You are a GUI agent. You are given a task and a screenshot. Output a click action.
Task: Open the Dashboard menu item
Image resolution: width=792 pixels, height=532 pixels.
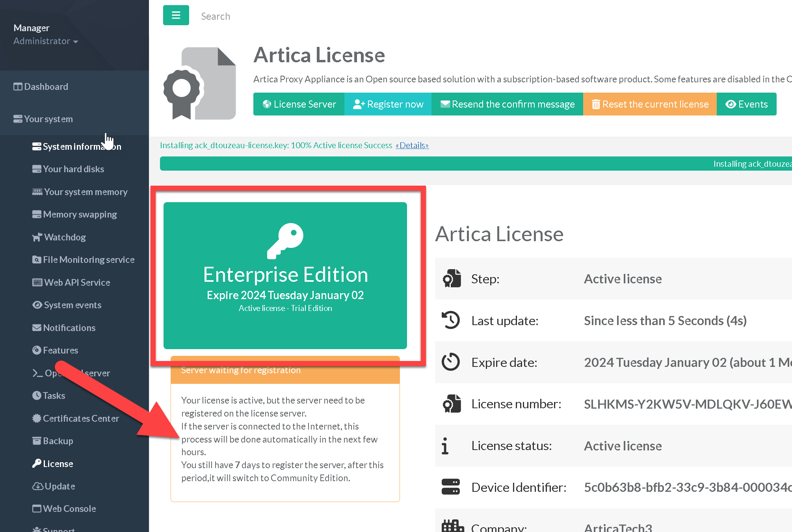46,87
